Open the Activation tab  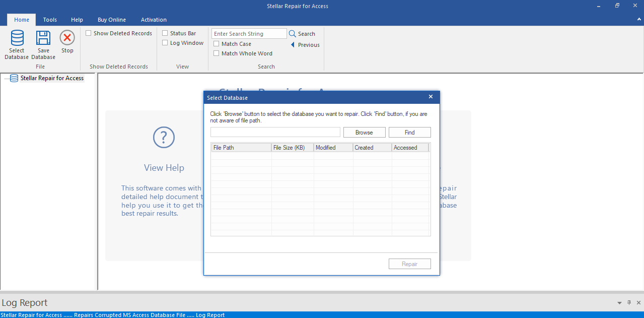pos(154,20)
